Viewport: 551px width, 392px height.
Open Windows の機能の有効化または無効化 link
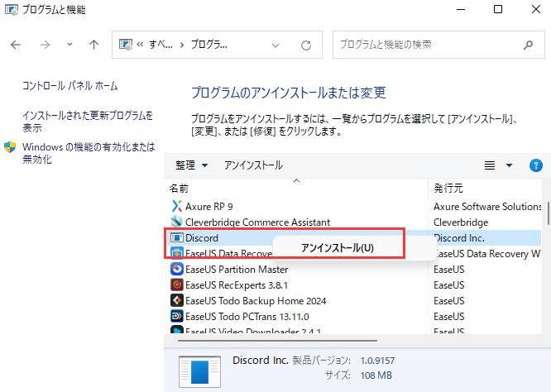89,153
